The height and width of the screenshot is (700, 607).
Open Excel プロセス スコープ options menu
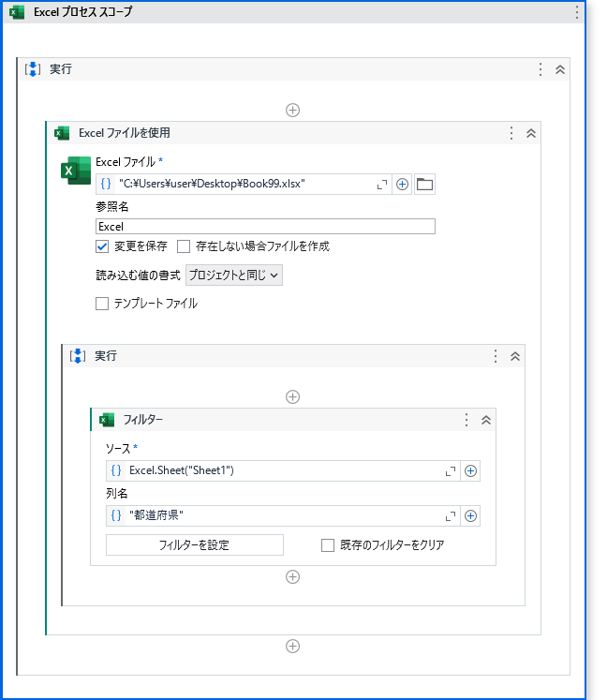(577, 12)
